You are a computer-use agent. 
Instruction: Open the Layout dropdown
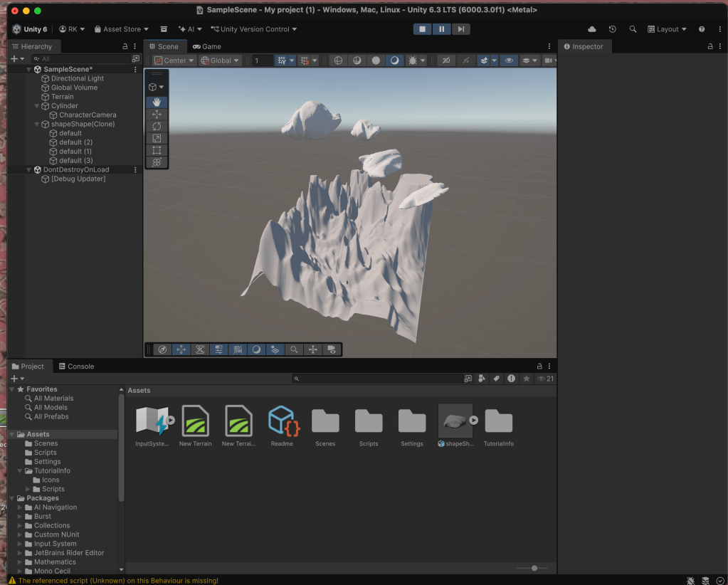pos(667,29)
